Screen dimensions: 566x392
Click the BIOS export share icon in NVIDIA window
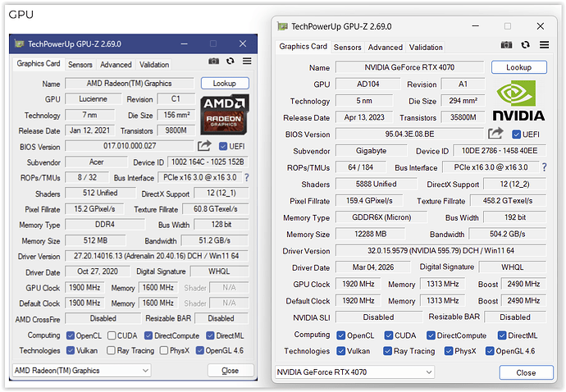coord(495,133)
